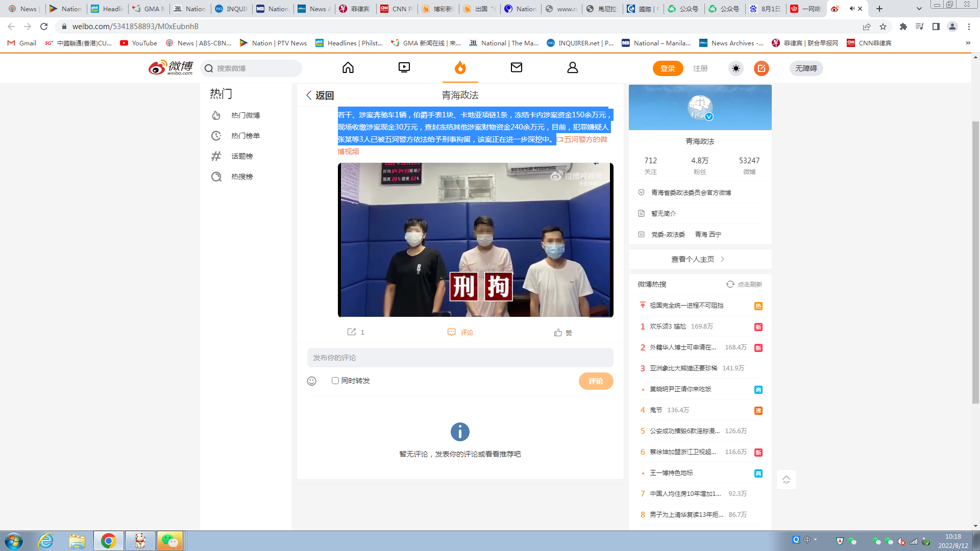Open hot search 祖国完全统一进程不可阻挡
This screenshot has width=980, height=551.
tap(687, 306)
